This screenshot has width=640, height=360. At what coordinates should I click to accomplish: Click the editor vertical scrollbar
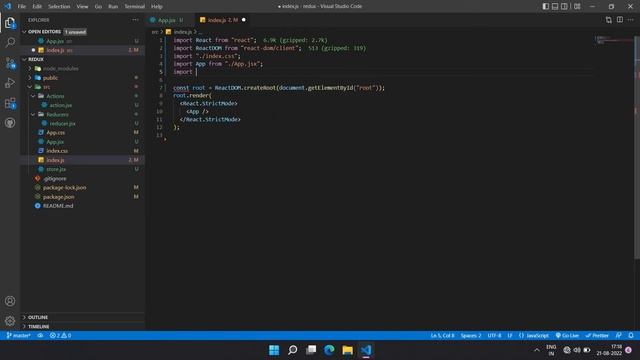coord(637,147)
